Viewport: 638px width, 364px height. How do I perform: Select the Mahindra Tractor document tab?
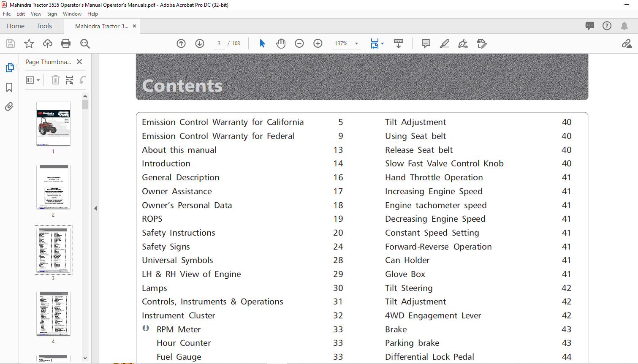pos(101,26)
